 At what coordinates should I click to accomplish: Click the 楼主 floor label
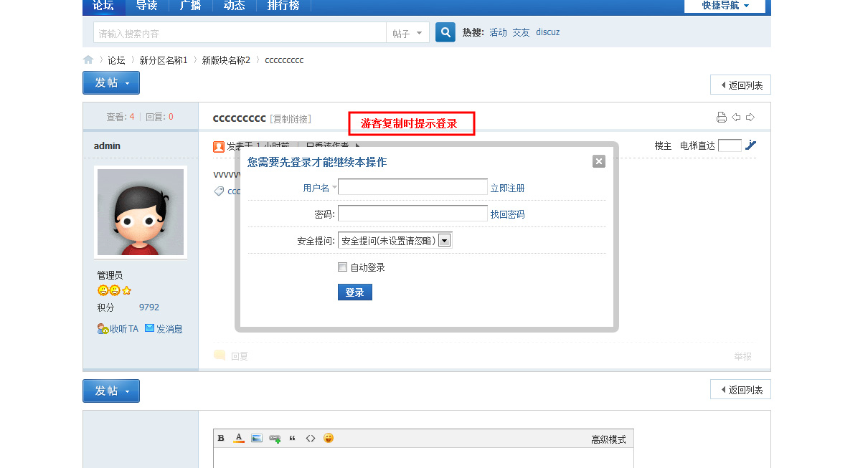(663, 145)
